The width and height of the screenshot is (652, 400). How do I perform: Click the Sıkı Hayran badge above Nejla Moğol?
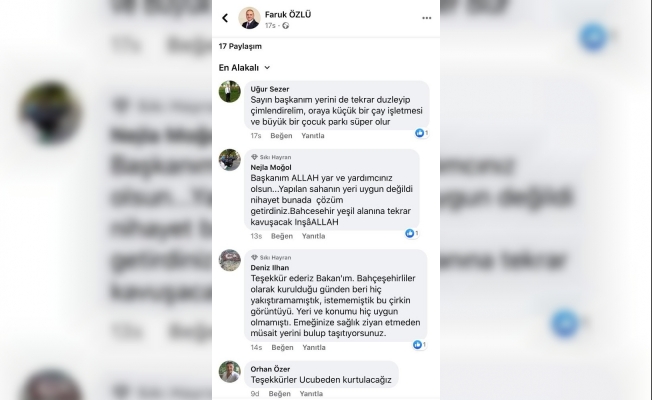[271, 157]
